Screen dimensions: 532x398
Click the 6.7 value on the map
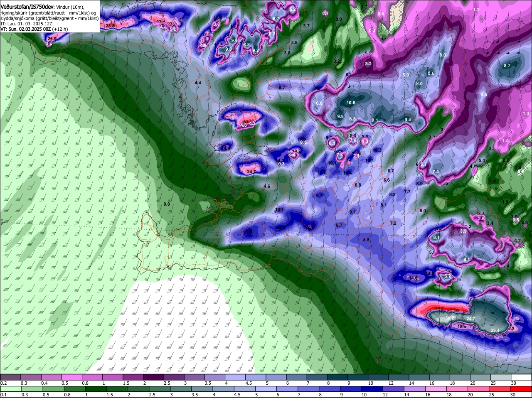pyautogui.click(x=390, y=171)
